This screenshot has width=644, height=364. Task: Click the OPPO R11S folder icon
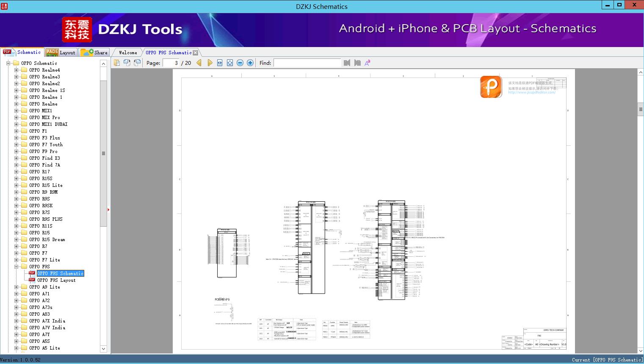tap(24, 226)
